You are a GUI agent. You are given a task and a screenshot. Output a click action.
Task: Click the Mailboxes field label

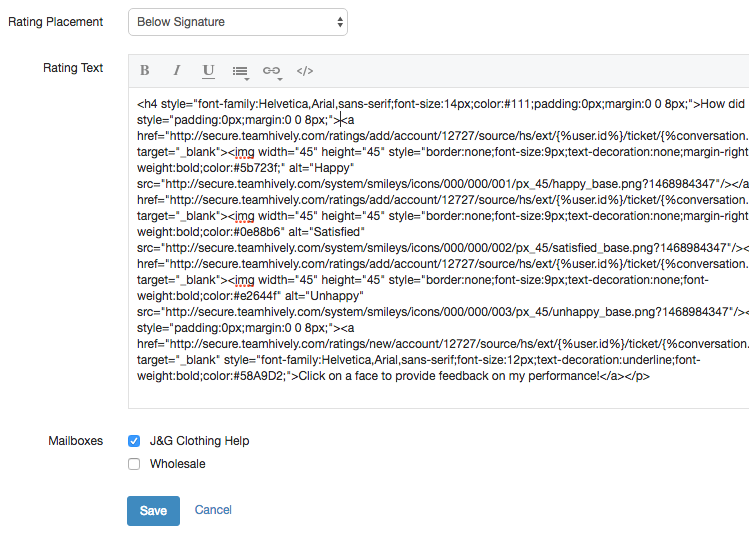pyautogui.click(x=76, y=441)
